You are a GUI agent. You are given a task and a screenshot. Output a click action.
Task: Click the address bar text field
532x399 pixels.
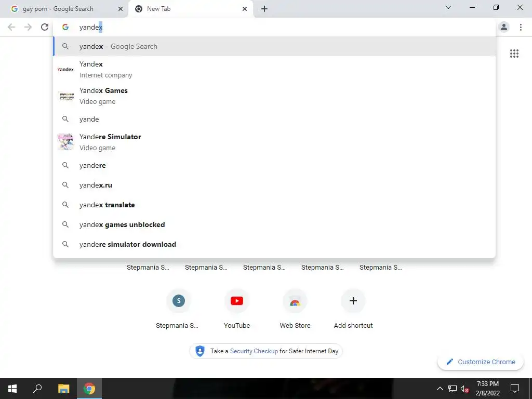(275, 27)
